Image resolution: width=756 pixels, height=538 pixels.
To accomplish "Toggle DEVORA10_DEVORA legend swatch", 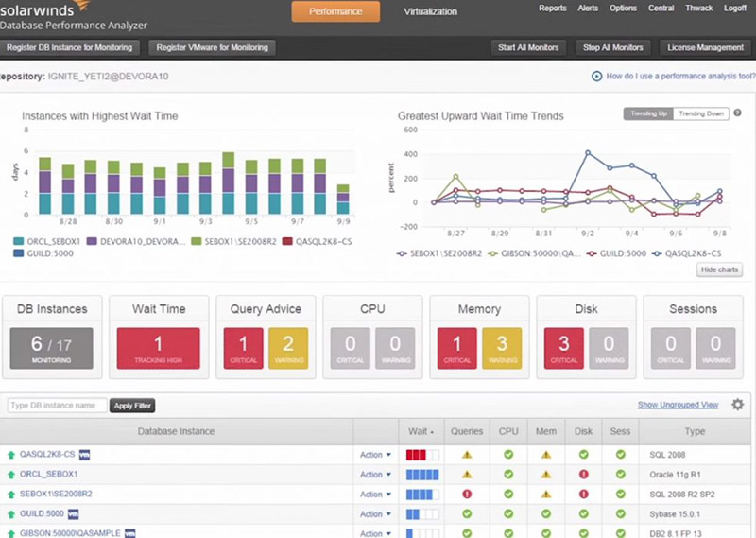I will [x=92, y=241].
